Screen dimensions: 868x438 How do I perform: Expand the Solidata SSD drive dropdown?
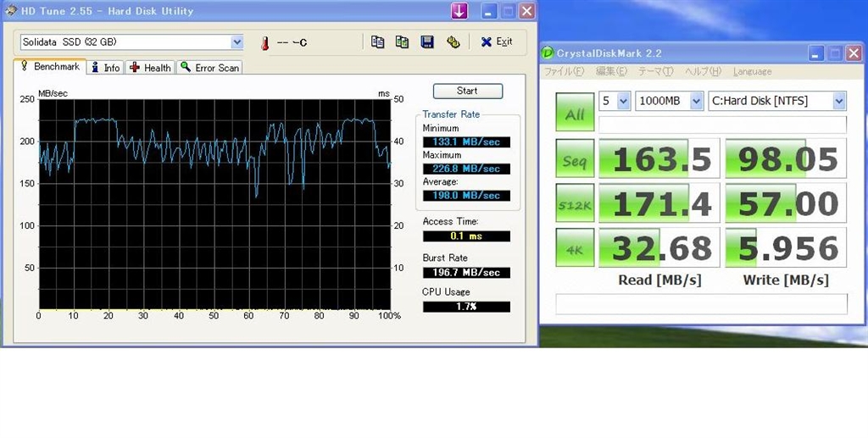[x=236, y=42]
